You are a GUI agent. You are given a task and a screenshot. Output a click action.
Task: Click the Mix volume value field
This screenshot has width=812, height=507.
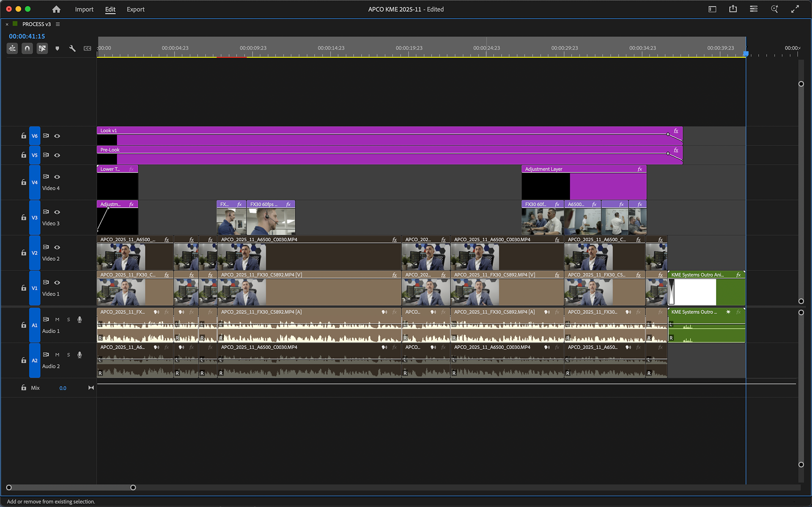click(x=63, y=388)
